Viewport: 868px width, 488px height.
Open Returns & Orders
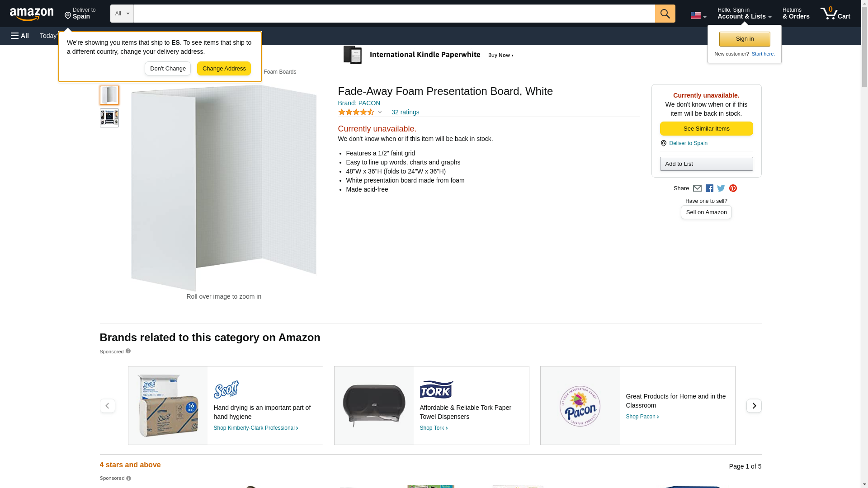tap(796, 14)
